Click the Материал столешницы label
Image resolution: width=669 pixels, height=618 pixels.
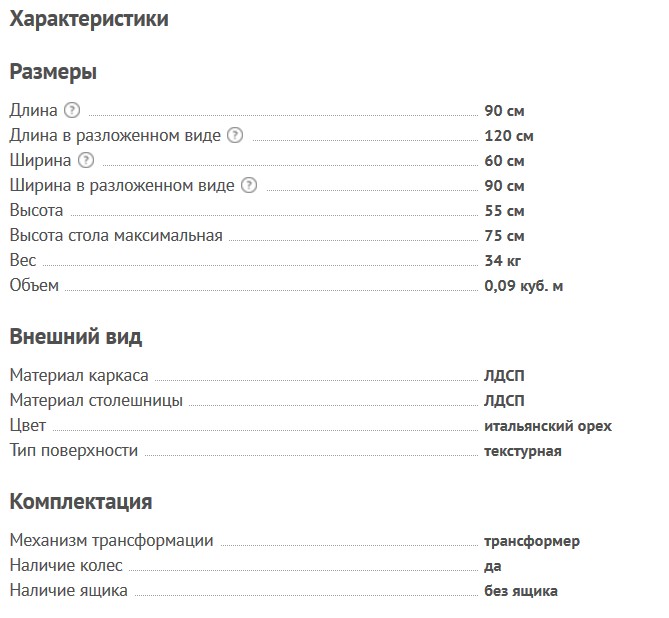click(96, 401)
